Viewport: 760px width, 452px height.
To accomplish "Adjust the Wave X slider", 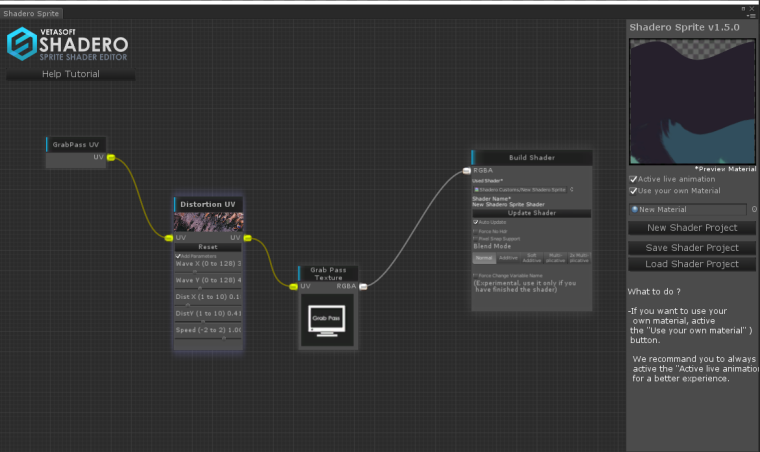I will pyautogui.click(x=208, y=272).
